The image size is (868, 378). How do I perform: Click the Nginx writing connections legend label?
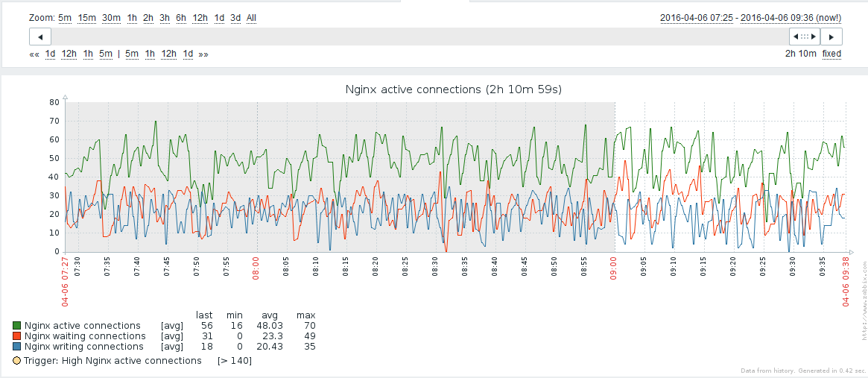coord(84,347)
